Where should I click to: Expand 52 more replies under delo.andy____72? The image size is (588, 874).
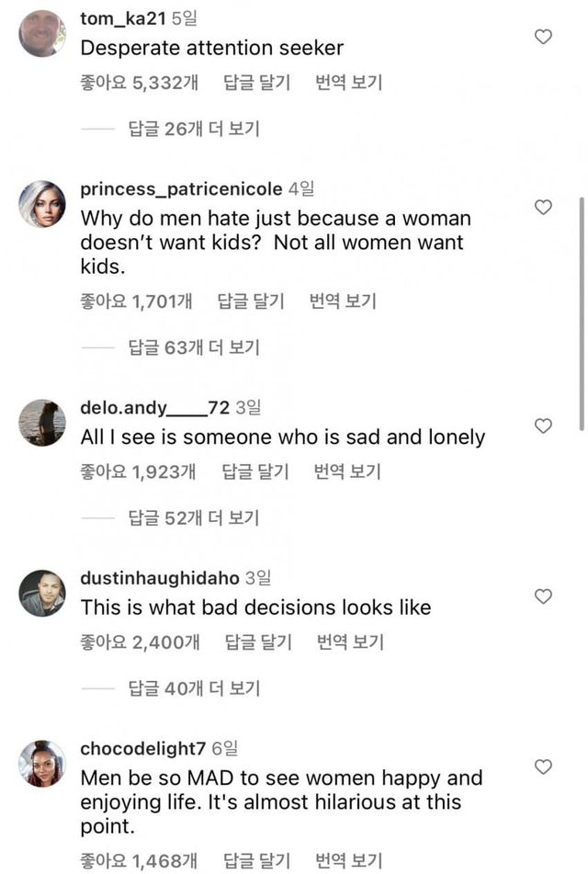coord(194,518)
